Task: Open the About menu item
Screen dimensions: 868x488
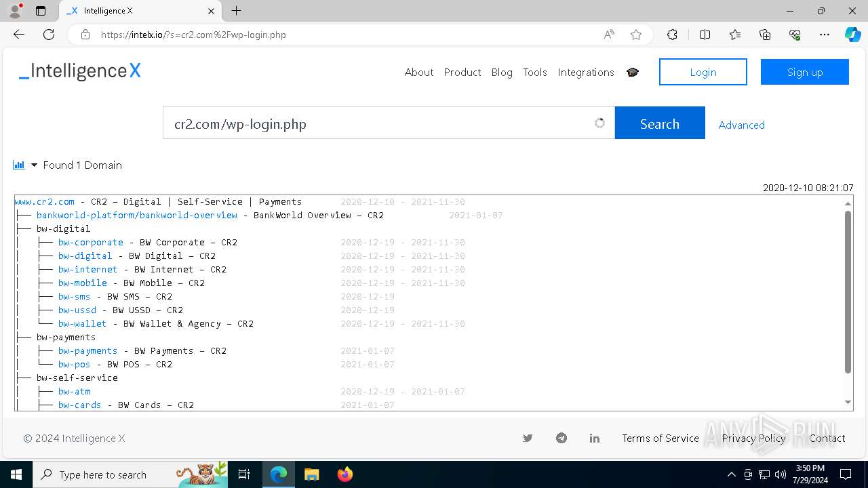Action: tap(419, 72)
